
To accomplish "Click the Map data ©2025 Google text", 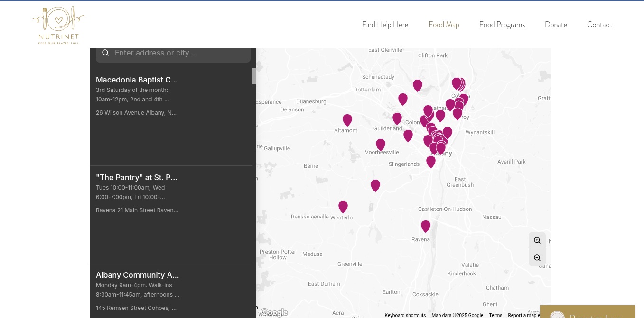I will point(457,315).
